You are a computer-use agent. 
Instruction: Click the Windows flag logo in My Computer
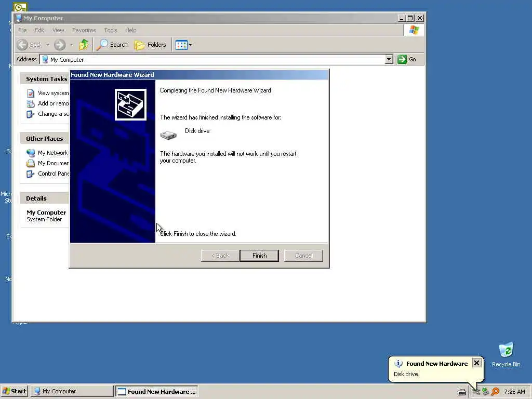[x=414, y=30]
